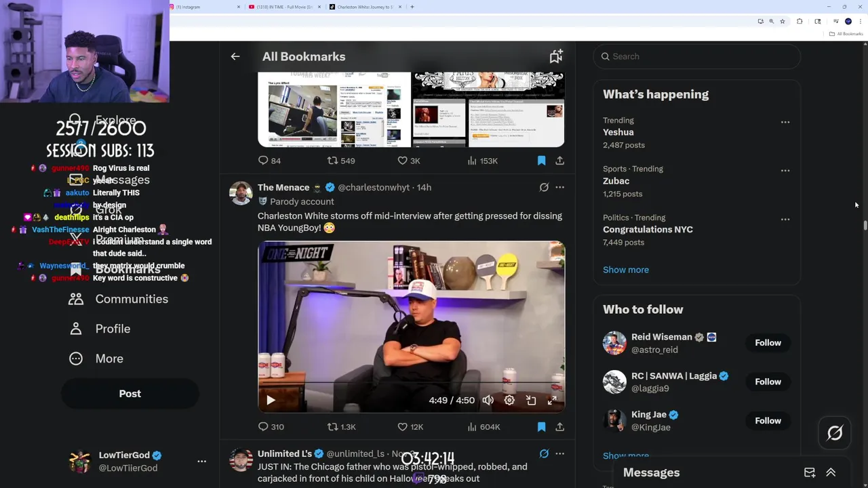Open video settings gear menu
Screen dimensions: 868x488
pyautogui.click(x=509, y=401)
